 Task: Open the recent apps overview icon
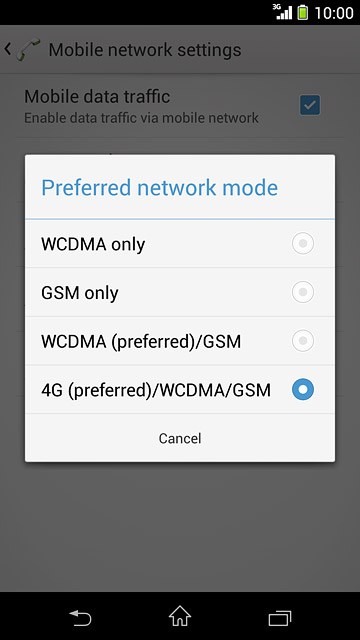click(280, 618)
